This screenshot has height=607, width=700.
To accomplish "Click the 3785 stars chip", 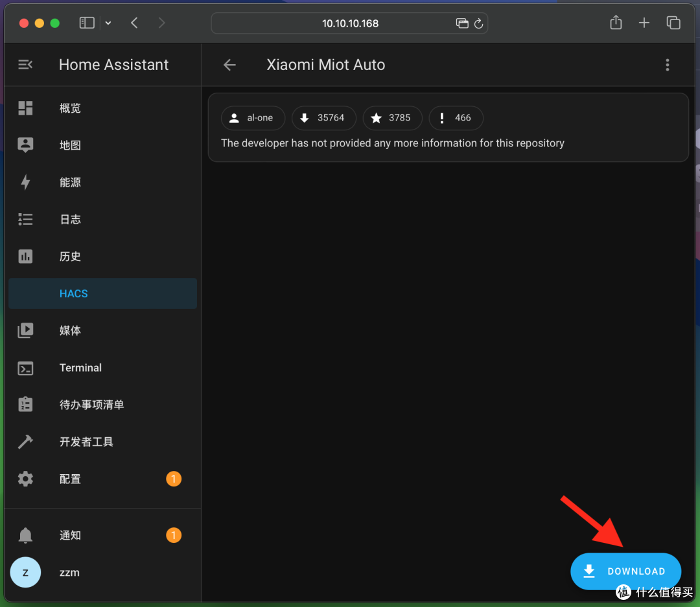I will coord(392,118).
